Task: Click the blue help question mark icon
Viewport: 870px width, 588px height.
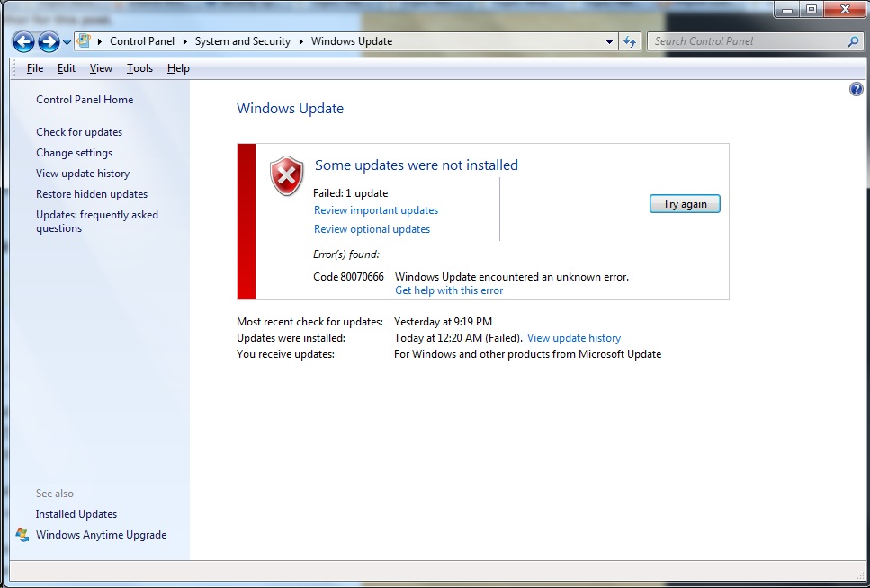Action: point(857,89)
